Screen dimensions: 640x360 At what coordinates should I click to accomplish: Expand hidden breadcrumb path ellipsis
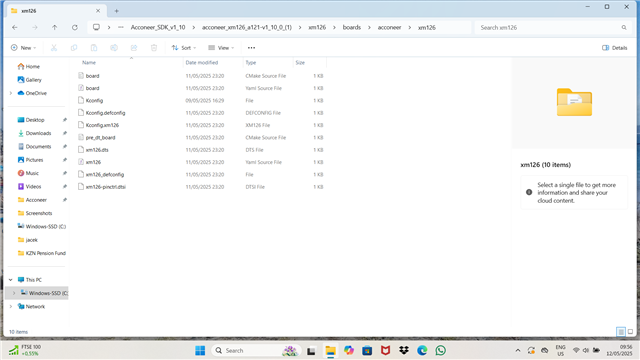pos(121,27)
